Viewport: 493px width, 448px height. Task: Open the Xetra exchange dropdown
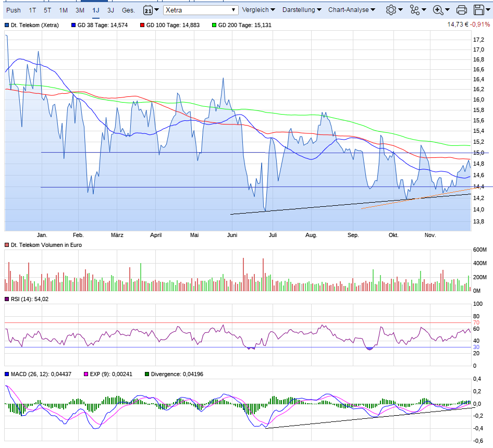coord(201,10)
